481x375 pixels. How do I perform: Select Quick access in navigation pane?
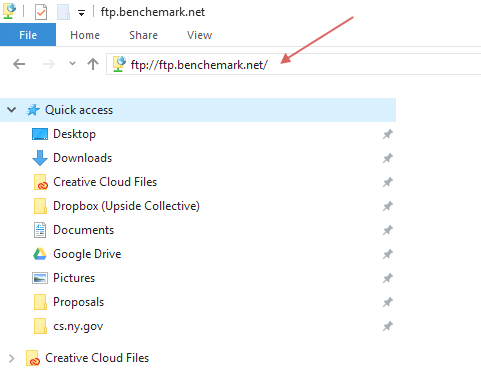coord(198,110)
